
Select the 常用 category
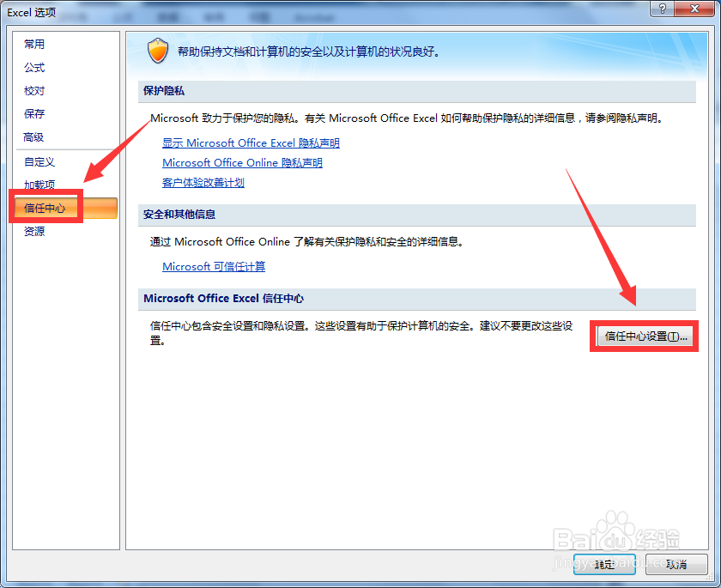pyautogui.click(x=34, y=44)
